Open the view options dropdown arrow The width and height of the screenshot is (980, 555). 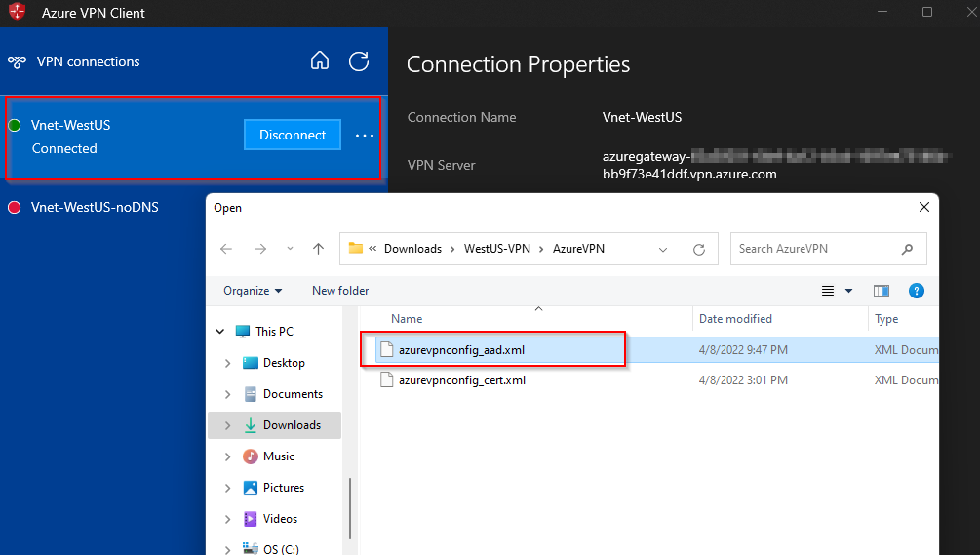(x=848, y=291)
